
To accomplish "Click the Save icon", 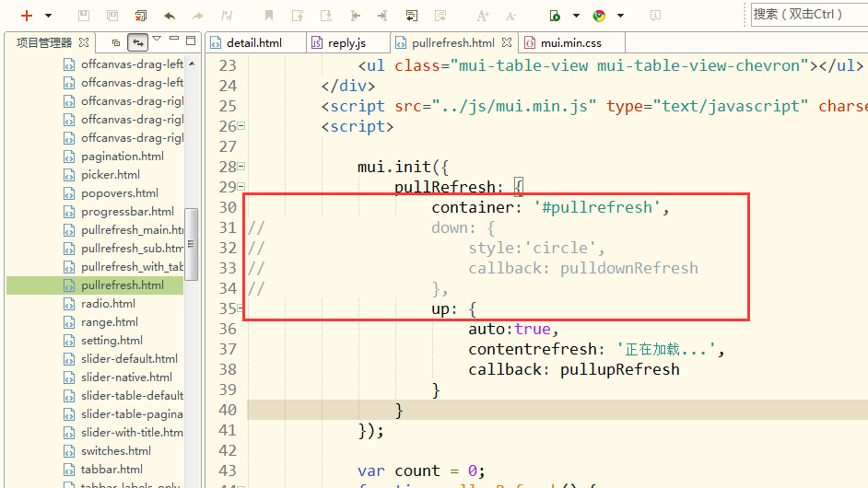I will pyautogui.click(x=84, y=16).
